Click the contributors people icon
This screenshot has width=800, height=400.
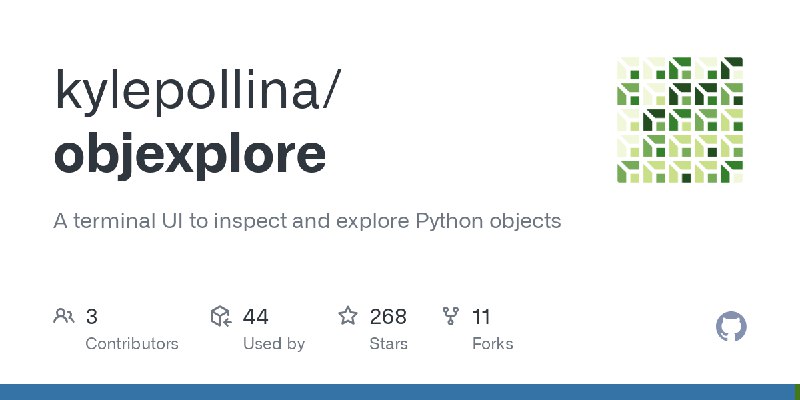click(x=64, y=316)
